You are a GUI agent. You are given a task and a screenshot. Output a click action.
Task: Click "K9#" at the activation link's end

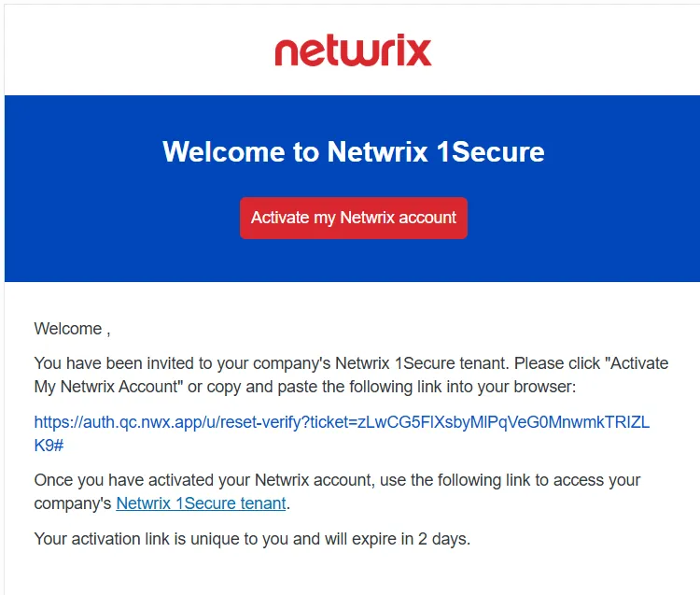(49, 445)
